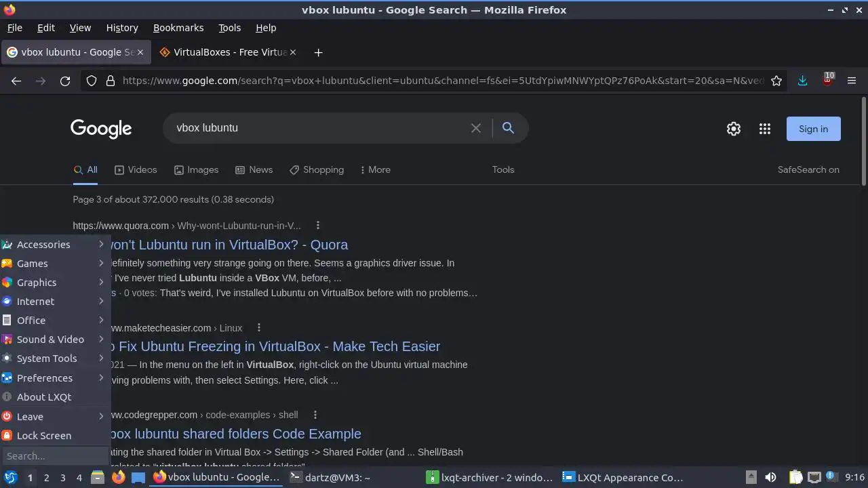
Task: Click the Google magnifier search button
Action: (x=508, y=128)
